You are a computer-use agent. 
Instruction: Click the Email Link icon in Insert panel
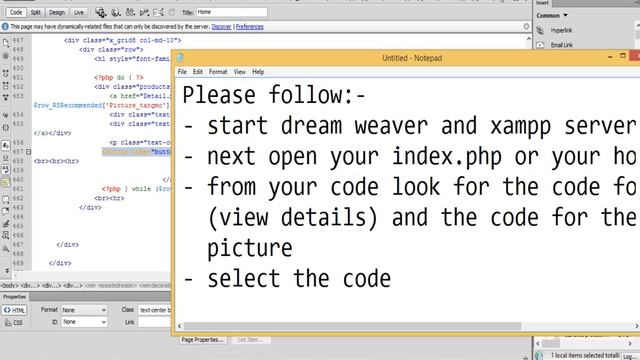540,45
